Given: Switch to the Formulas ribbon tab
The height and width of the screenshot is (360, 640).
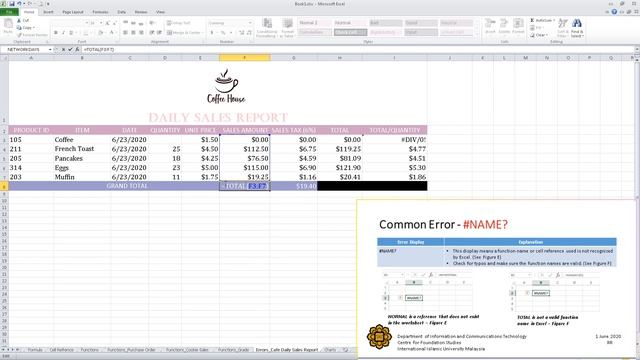Looking at the screenshot, I should [x=100, y=12].
